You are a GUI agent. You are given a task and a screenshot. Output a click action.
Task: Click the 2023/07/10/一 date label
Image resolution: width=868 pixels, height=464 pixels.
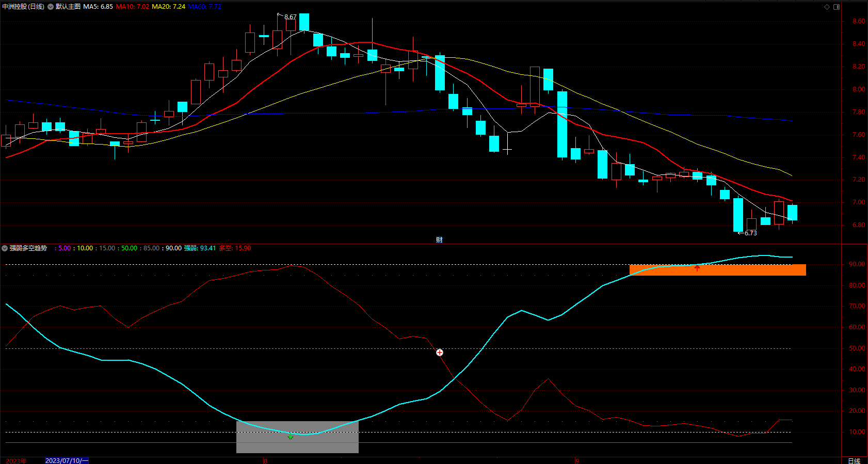point(67,460)
